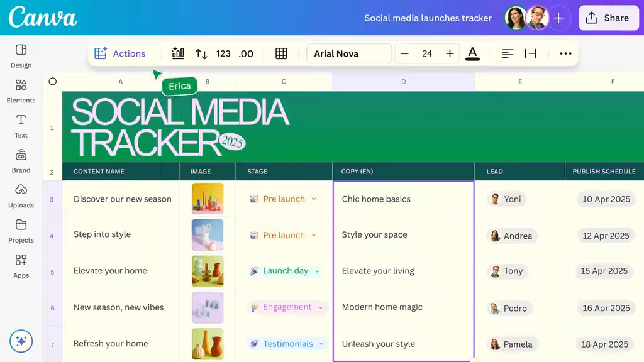Screen dimensions: 644x362
Task: Click the green vases thumbnail in row 5
Action: point(208,271)
